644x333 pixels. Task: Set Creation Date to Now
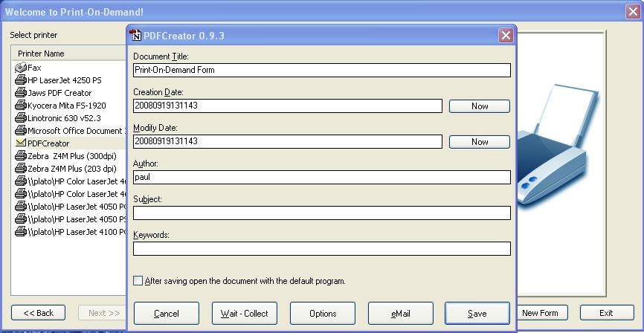[x=479, y=106]
